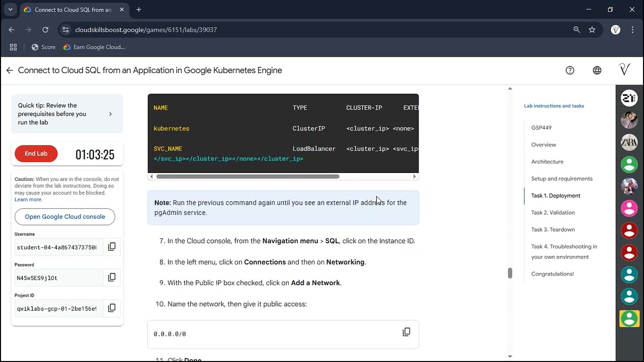
Task: Click the browser Back arrow
Action: click(x=12, y=30)
